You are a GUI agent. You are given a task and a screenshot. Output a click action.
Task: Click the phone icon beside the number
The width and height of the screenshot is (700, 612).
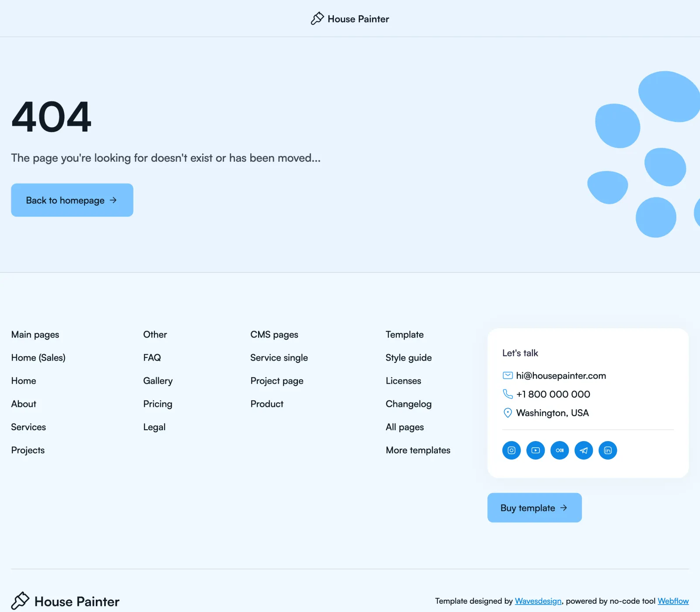(x=507, y=394)
